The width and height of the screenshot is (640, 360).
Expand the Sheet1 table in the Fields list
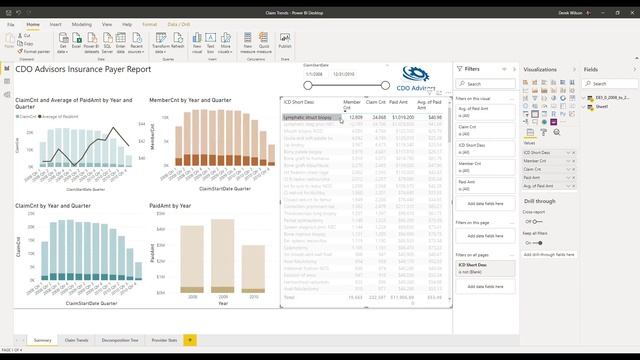pyautogui.click(x=584, y=107)
